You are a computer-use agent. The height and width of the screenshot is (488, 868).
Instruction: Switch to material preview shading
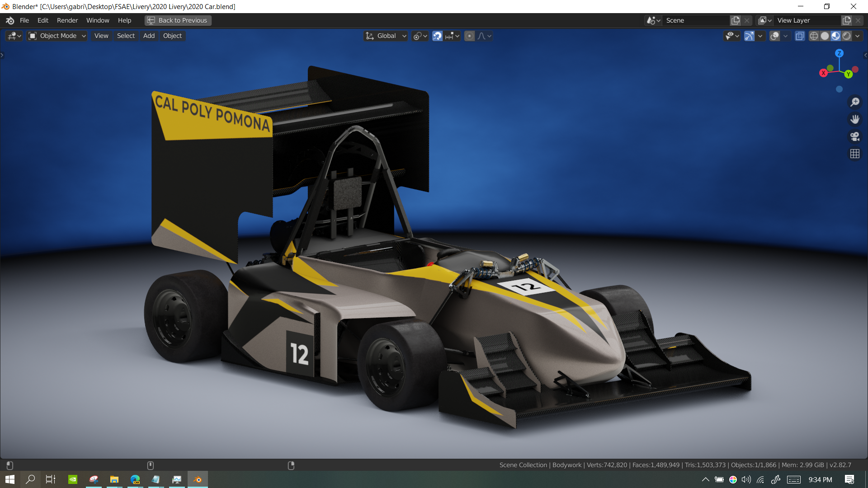[x=835, y=36]
